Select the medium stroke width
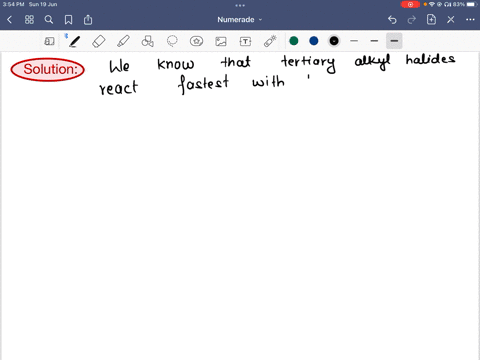The height and width of the screenshot is (360, 480). click(374, 41)
